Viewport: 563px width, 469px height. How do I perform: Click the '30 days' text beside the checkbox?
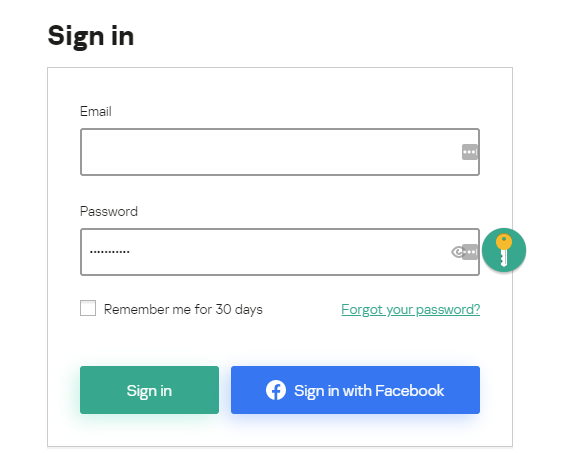click(x=239, y=309)
